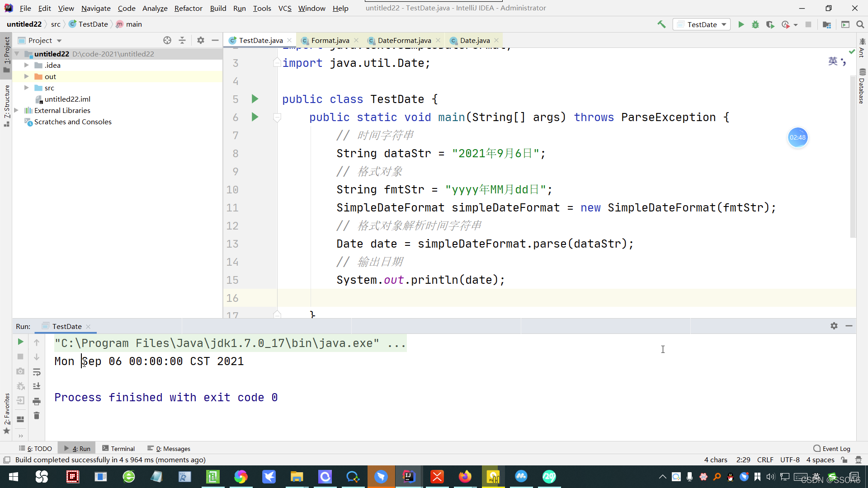Dump threads camera icon in Run panel
Image resolution: width=868 pixels, height=488 pixels.
(20, 371)
